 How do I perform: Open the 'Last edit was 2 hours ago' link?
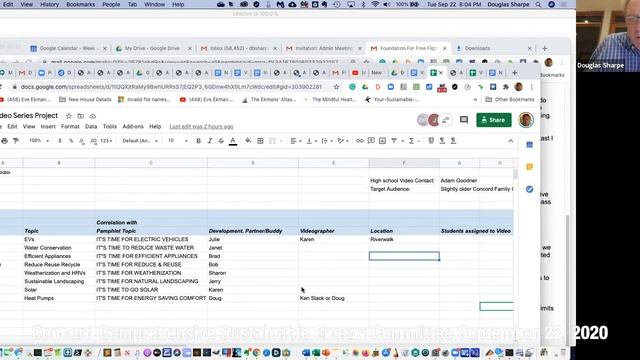click(202, 127)
